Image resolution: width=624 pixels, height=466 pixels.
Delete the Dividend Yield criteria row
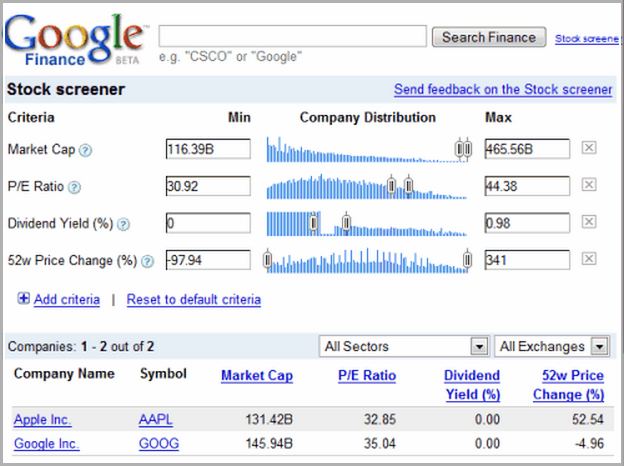click(x=589, y=222)
